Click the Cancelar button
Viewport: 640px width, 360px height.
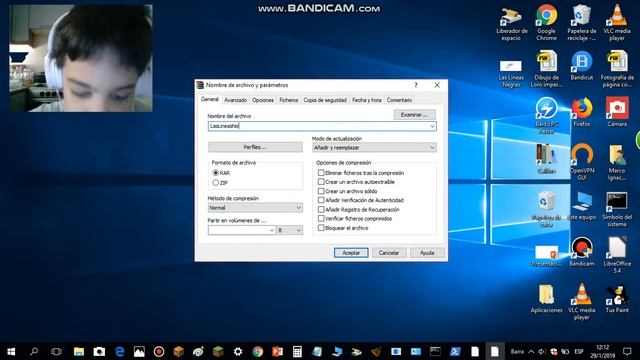(389, 253)
